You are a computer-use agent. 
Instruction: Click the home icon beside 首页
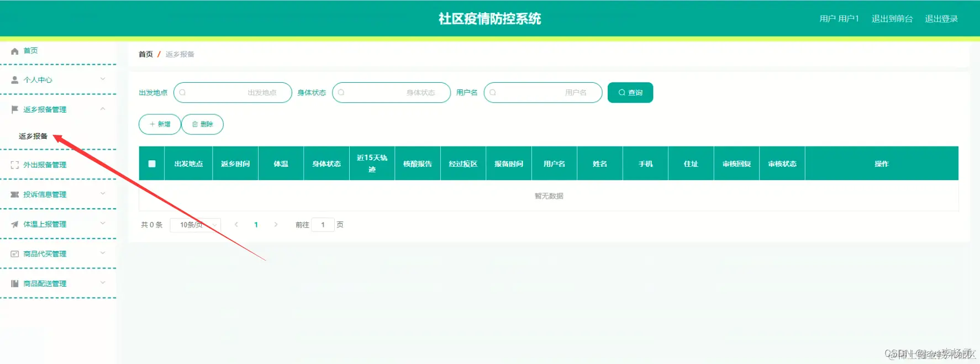coord(15,51)
